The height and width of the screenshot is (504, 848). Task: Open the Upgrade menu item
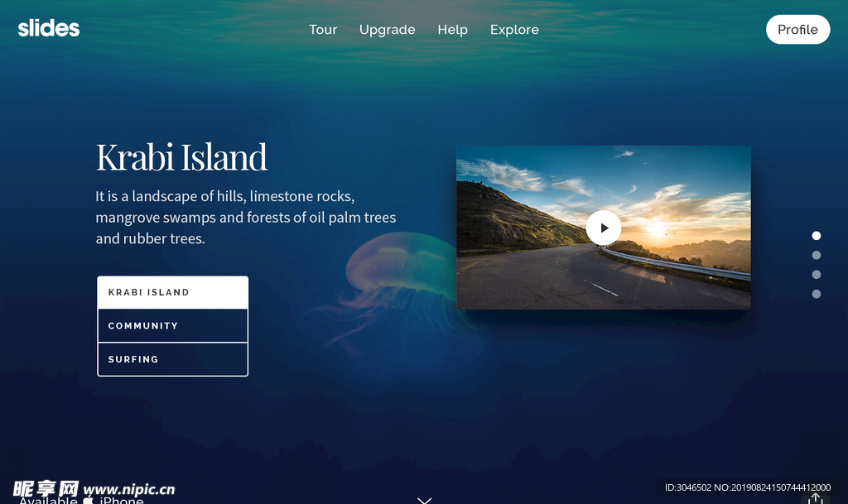point(388,30)
